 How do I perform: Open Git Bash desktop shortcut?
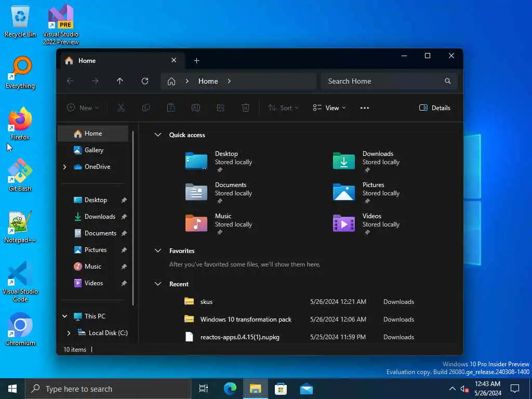20,175
